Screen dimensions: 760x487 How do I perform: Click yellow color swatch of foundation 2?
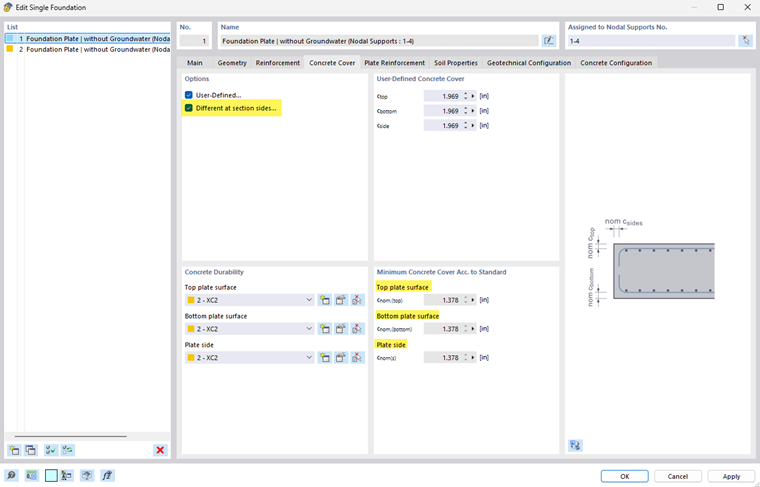coord(10,49)
